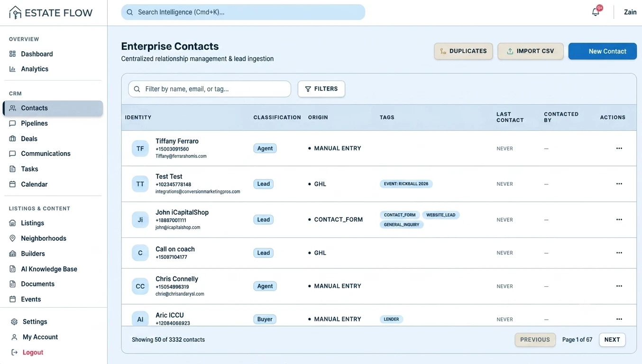Open the Filters panel
This screenshot has height=364, width=642.
[321, 89]
